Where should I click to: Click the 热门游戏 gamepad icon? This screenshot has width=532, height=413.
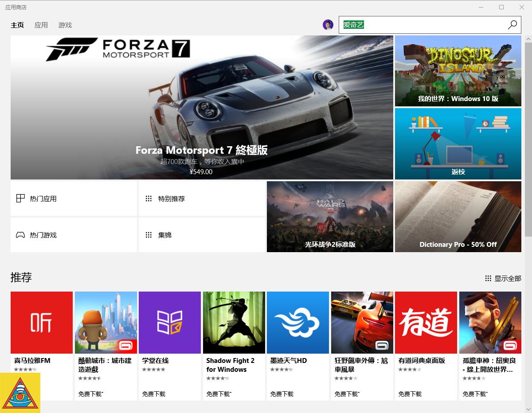pos(20,235)
